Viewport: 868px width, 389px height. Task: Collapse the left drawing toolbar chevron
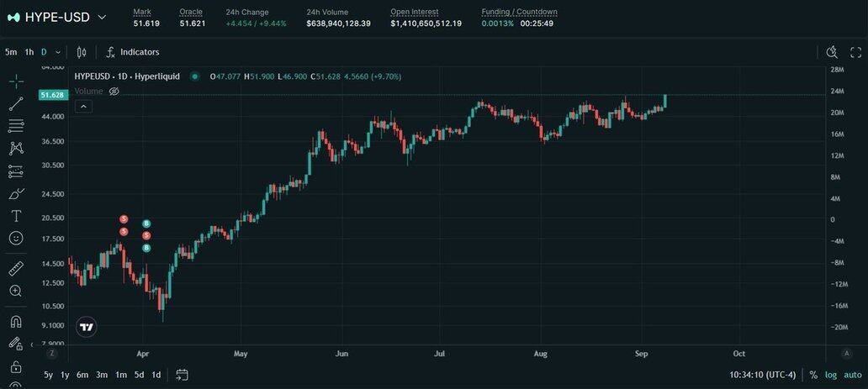(x=32, y=344)
